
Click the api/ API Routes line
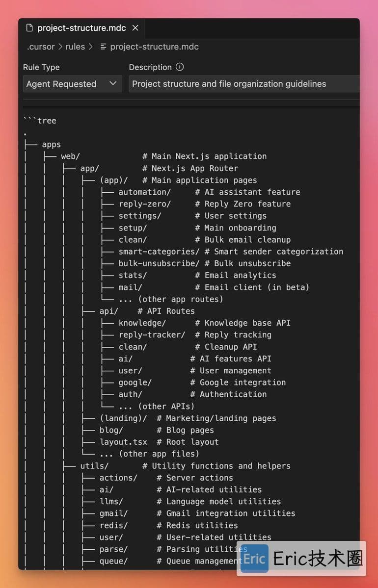click(x=147, y=311)
